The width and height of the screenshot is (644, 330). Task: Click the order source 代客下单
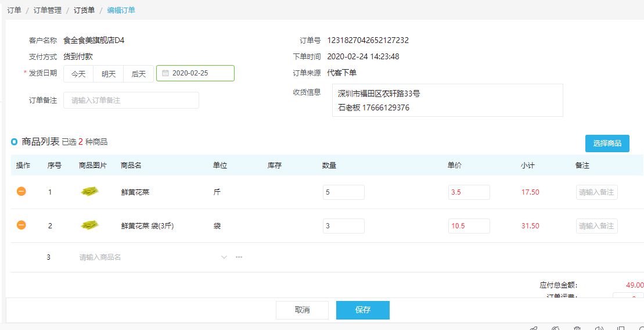(x=341, y=73)
